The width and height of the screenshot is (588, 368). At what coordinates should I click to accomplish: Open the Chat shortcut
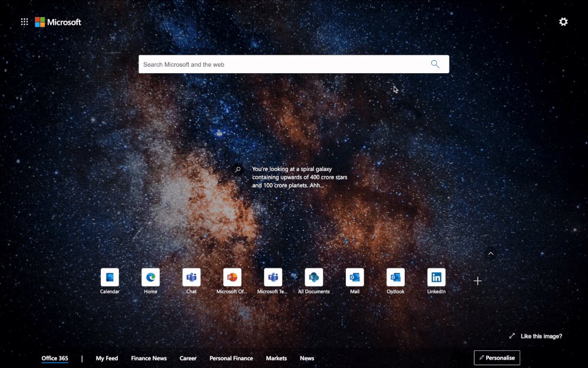(191, 277)
